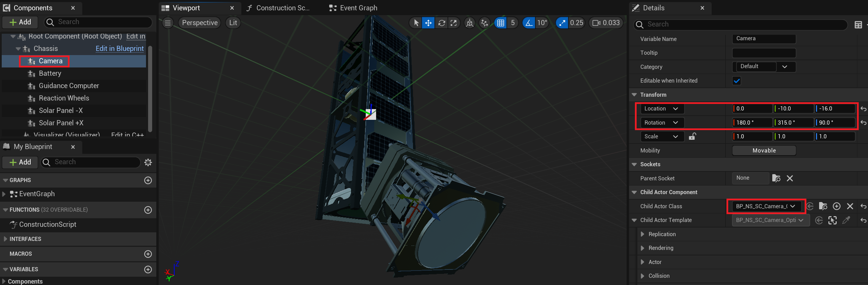Toggle grid snapping icon in viewport
The width and height of the screenshot is (868, 285).
[x=500, y=23]
